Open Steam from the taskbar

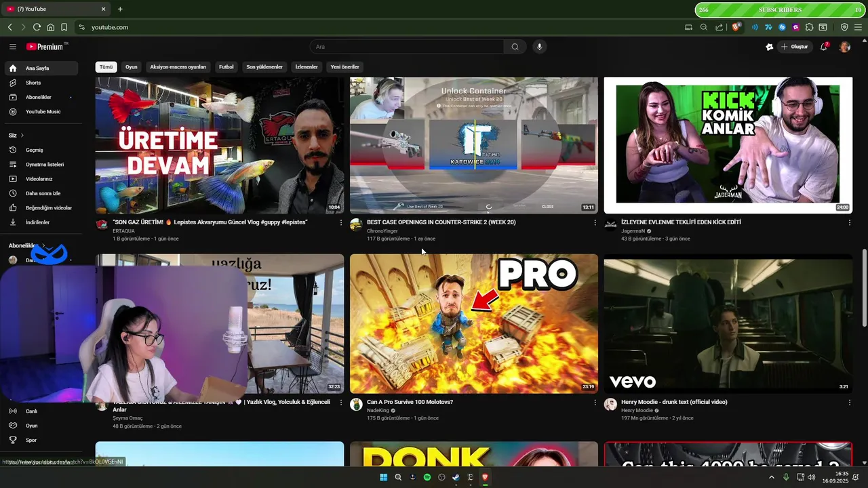(456, 477)
